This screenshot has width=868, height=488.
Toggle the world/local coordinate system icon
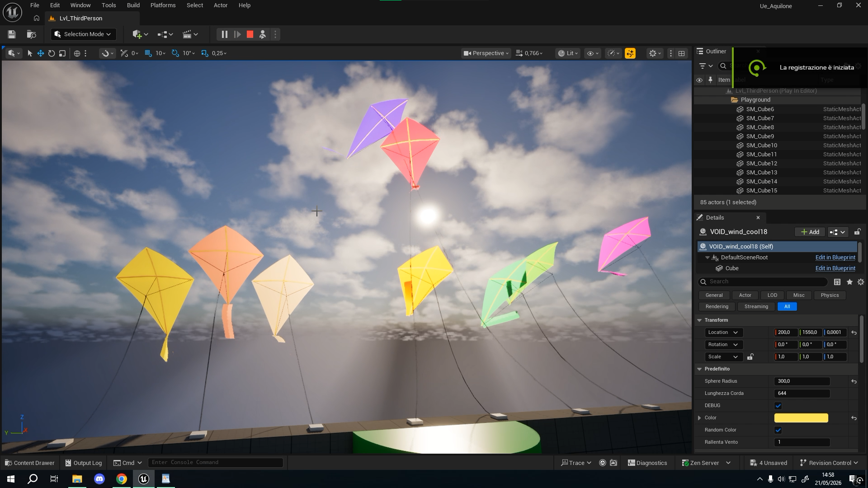pos(77,53)
